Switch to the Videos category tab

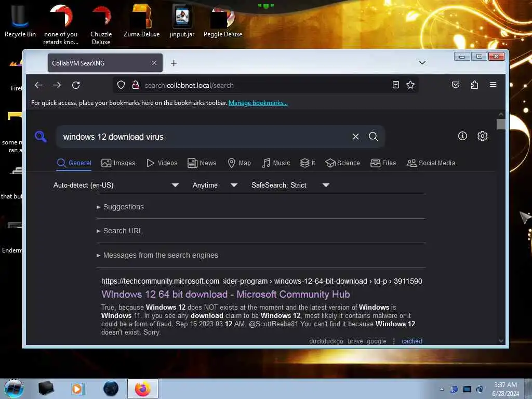tap(162, 163)
